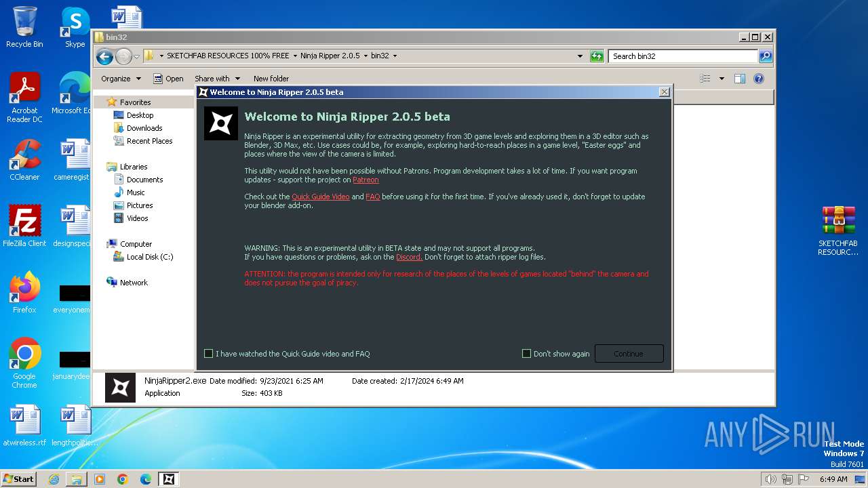Click the address bar folder icon
The image size is (868, 488).
point(149,56)
